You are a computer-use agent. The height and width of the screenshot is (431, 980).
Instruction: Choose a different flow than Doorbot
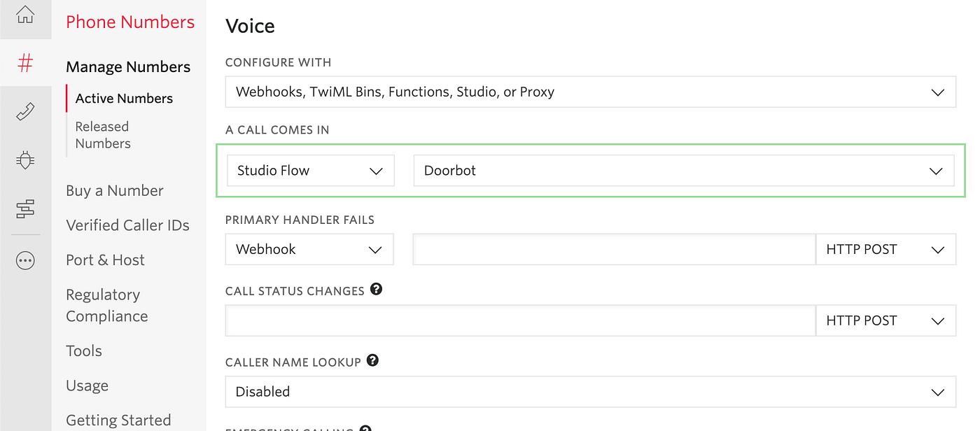click(x=684, y=171)
